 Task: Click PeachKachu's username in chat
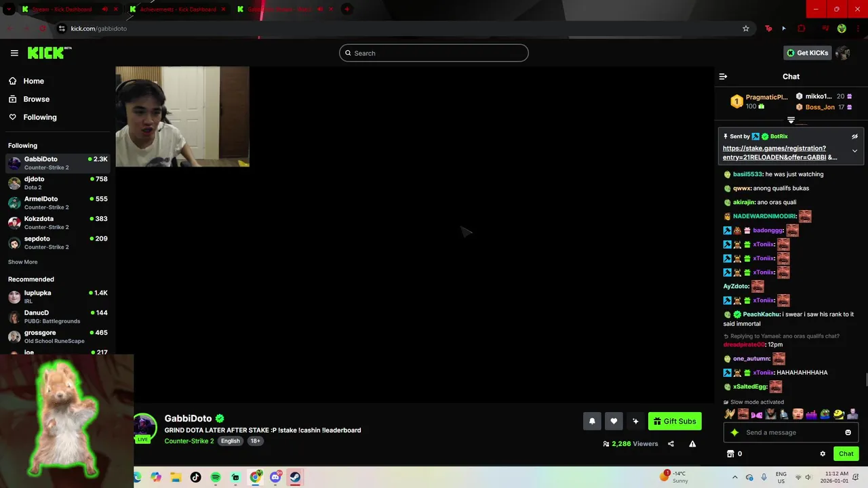click(761, 314)
